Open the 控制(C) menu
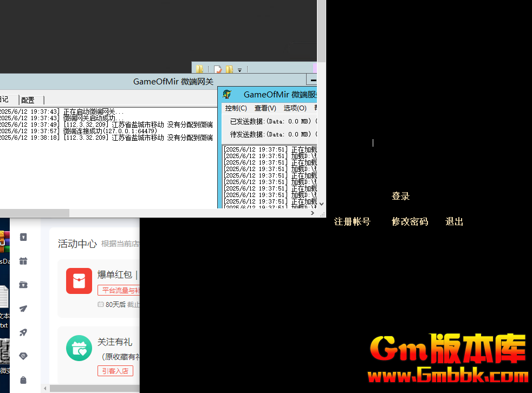Screen dimensions: 532x393 click(x=236, y=108)
